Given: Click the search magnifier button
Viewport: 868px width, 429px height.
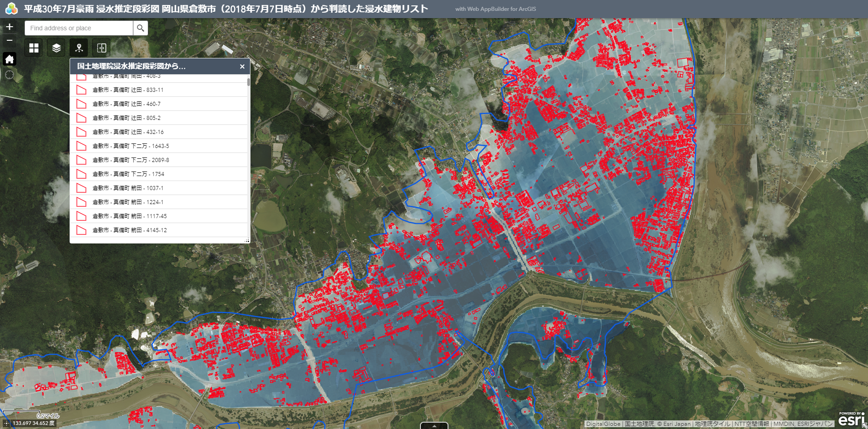Looking at the screenshot, I should coord(141,28).
